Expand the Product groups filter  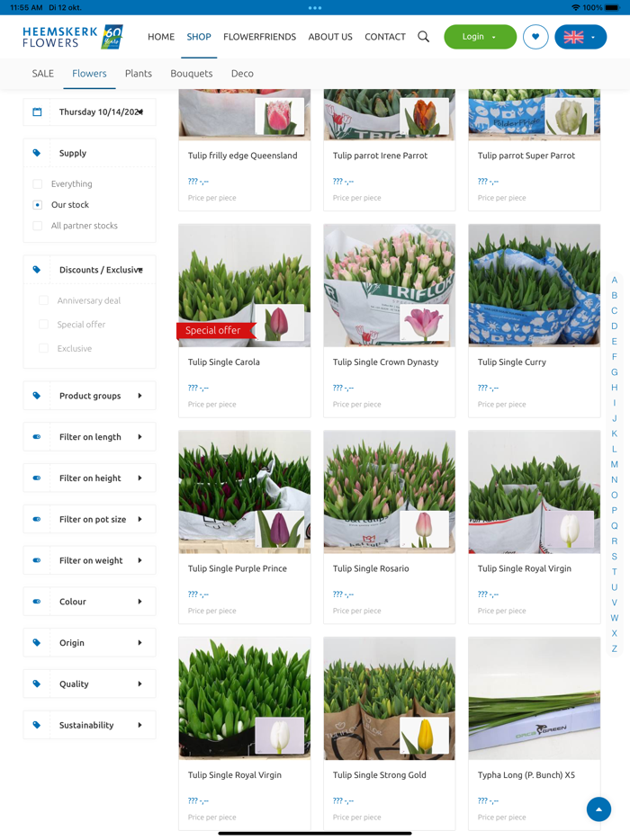click(x=89, y=396)
